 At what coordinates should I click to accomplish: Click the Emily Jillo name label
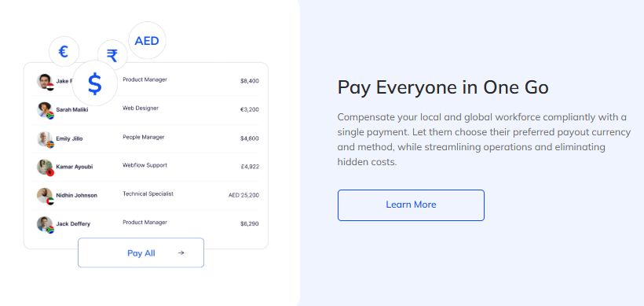click(69, 138)
